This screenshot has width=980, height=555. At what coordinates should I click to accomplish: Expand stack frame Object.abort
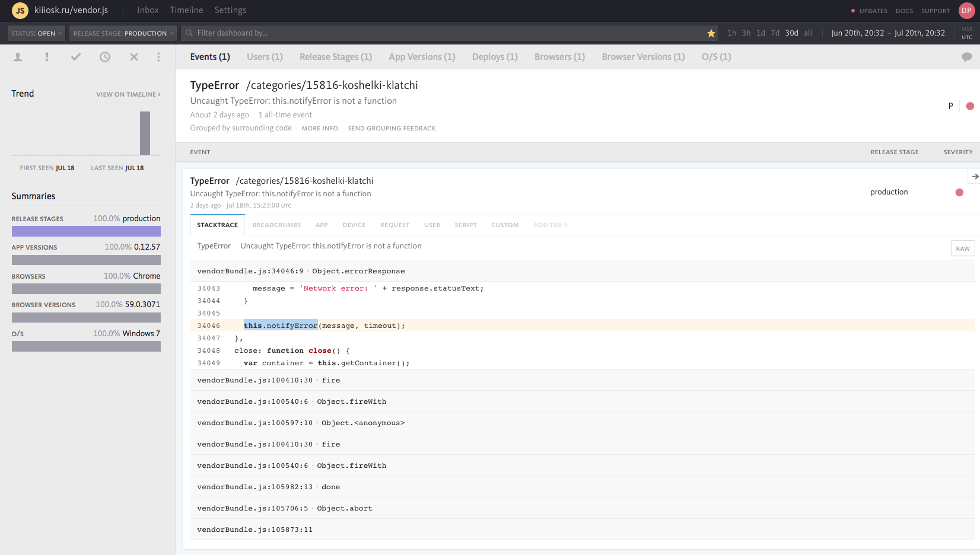click(583, 508)
